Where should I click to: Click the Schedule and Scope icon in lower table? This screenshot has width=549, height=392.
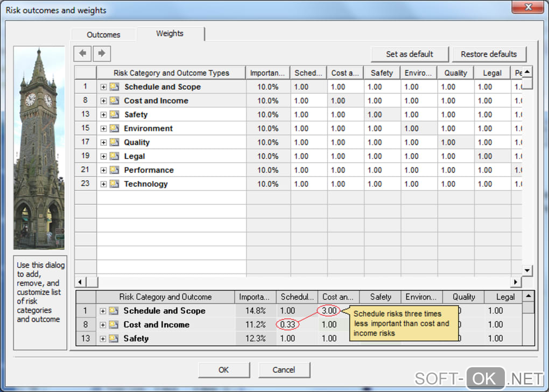click(x=114, y=311)
